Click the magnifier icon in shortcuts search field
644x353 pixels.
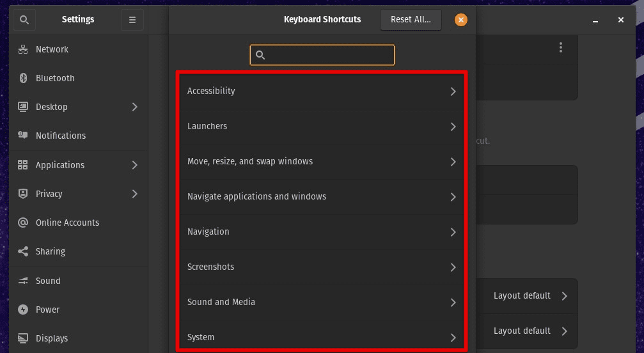tap(260, 55)
